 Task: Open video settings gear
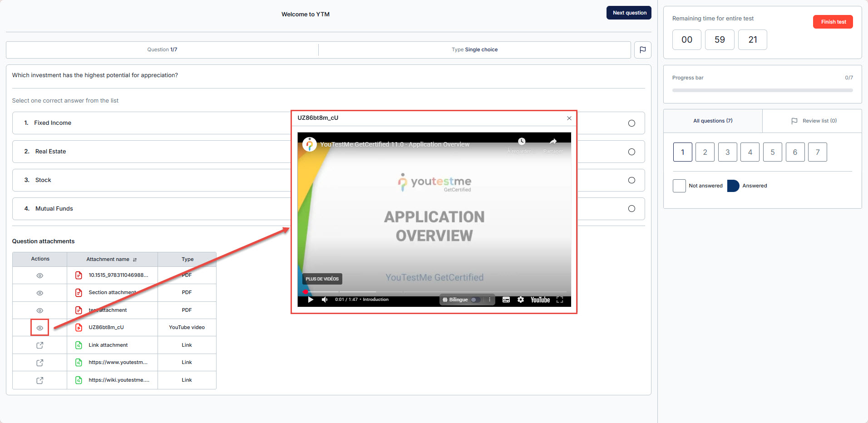(x=521, y=300)
